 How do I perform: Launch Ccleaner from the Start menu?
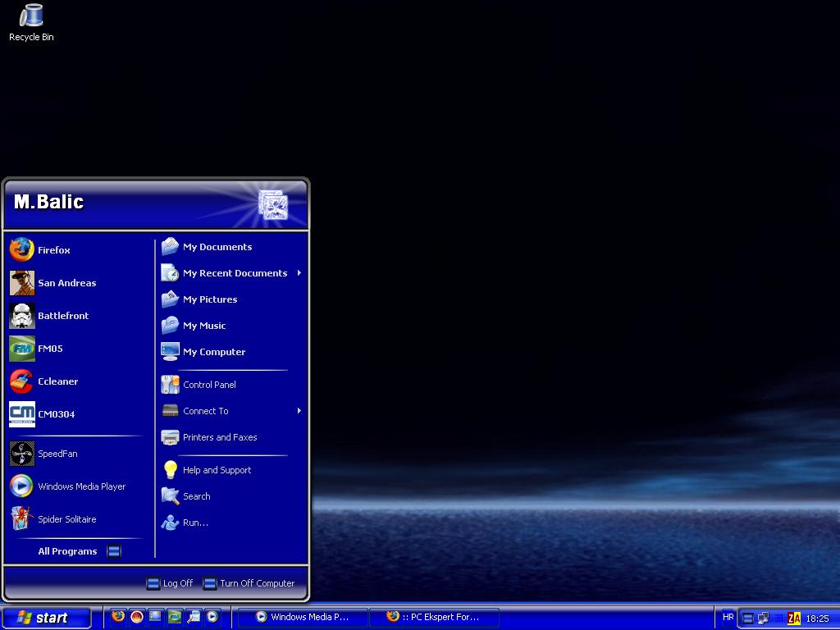(x=57, y=381)
